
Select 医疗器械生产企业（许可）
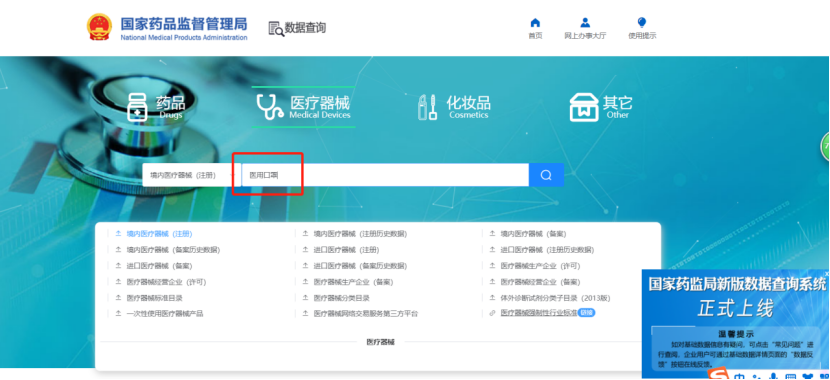(540, 266)
